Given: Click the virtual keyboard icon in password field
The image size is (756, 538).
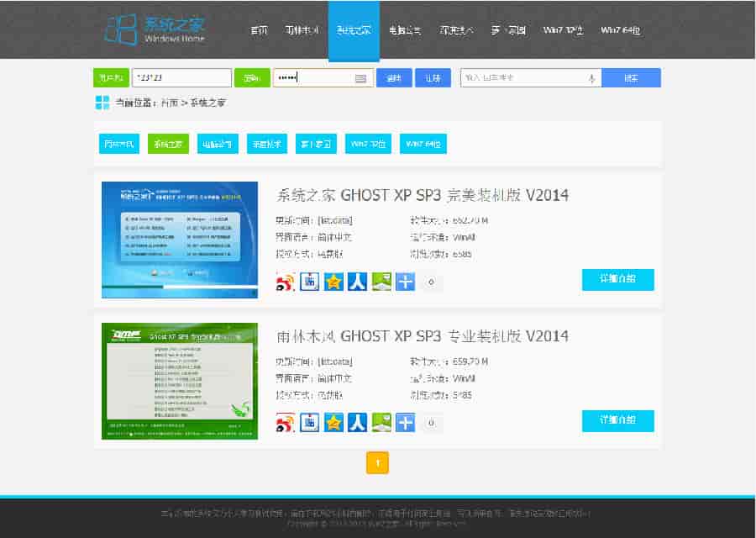Looking at the screenshot, I should 361,78.
